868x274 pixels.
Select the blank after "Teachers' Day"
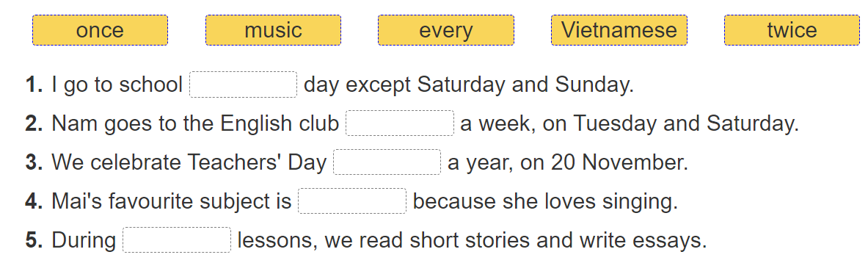click(x=387, y=162)
